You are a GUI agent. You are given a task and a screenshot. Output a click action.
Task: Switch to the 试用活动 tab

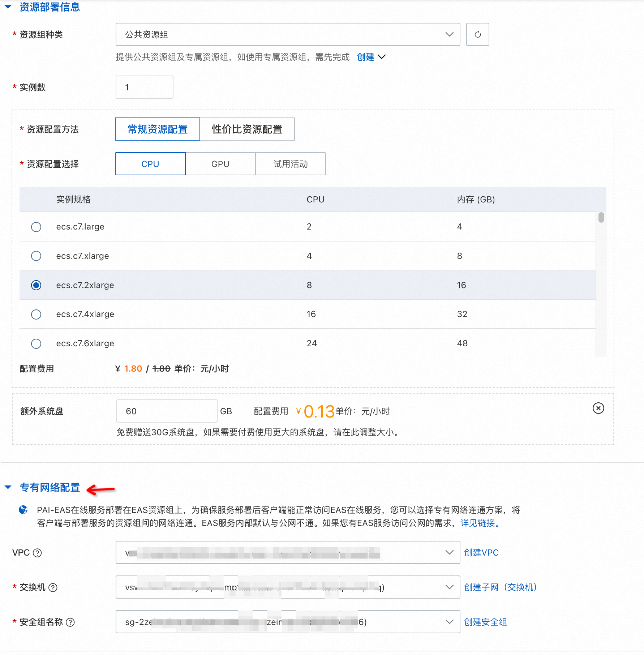290,164
